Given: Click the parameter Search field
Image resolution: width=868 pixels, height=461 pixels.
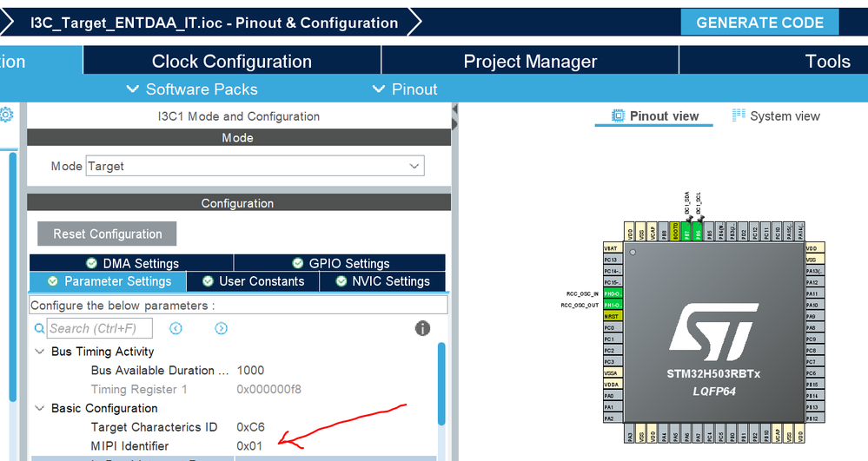Looking at the screenshot, I should pyautogui.click(x=100, y=328).
